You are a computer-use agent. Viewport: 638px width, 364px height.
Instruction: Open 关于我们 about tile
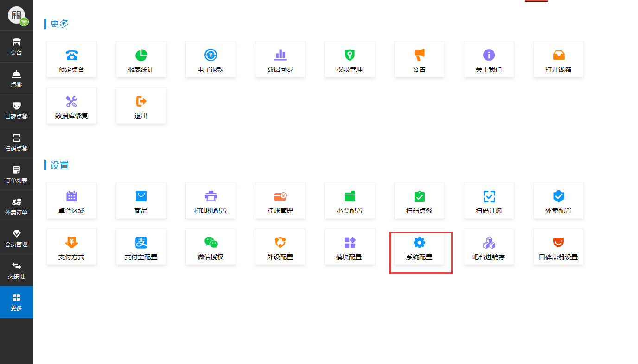[489, 59]
